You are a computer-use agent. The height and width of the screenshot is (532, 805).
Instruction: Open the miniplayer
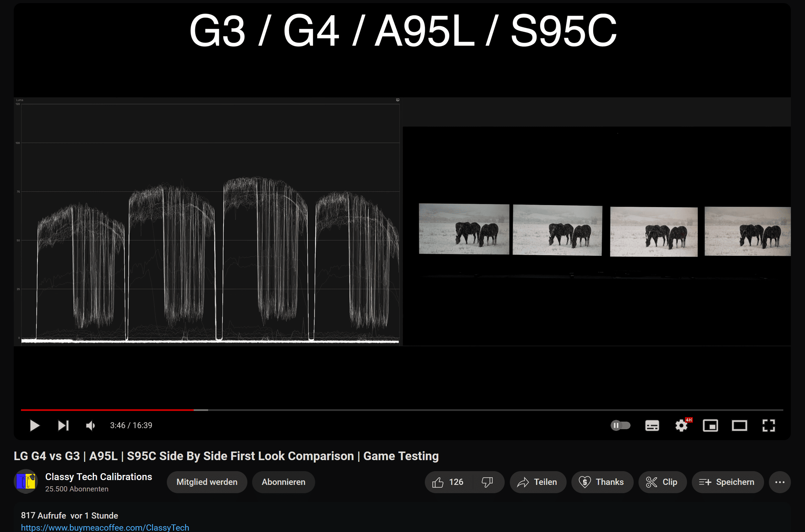(710, 426)
